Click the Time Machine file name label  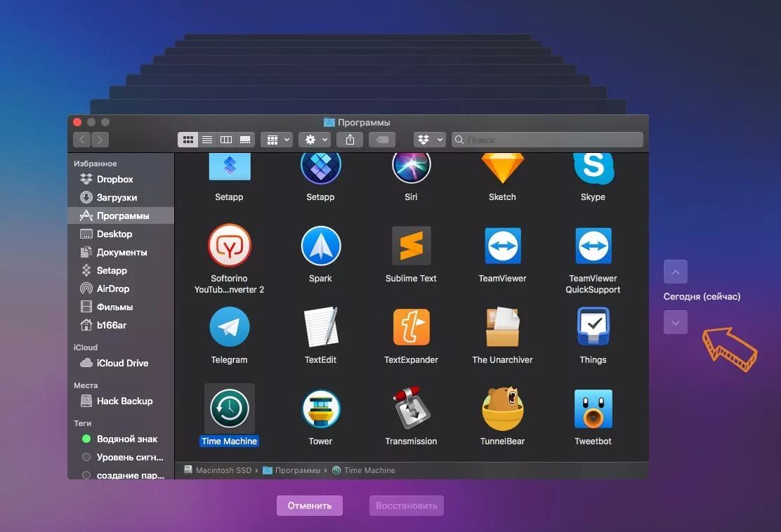[229, 441]
